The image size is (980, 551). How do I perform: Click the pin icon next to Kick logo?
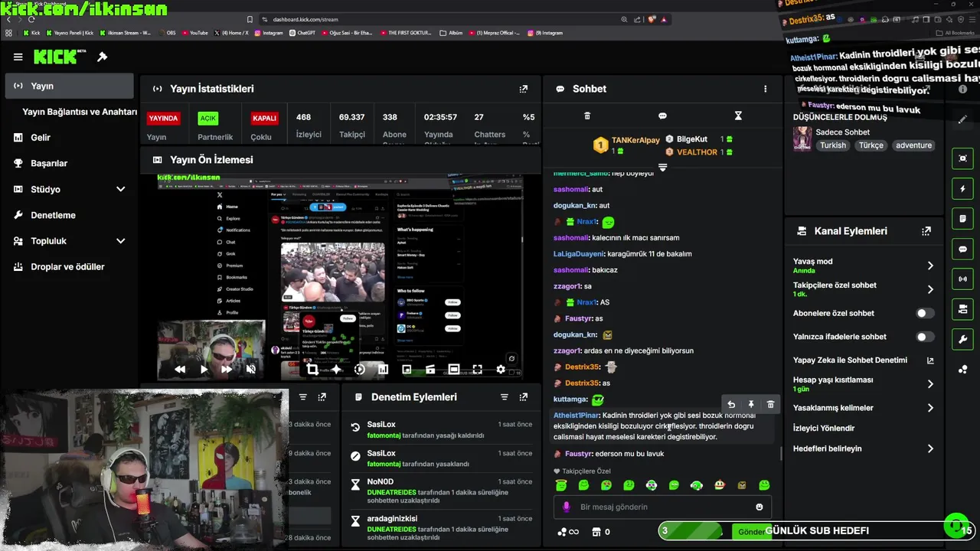[103, 57]
